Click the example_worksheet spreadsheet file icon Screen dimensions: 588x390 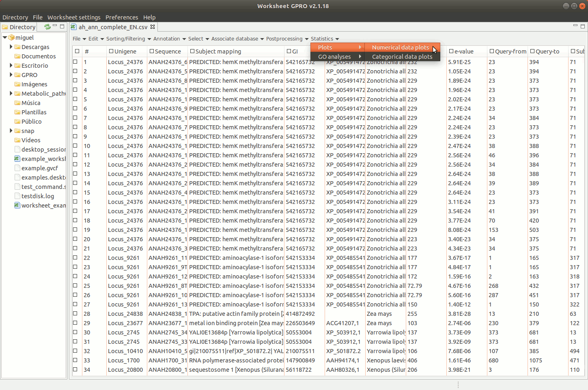[x=17, y=159]
